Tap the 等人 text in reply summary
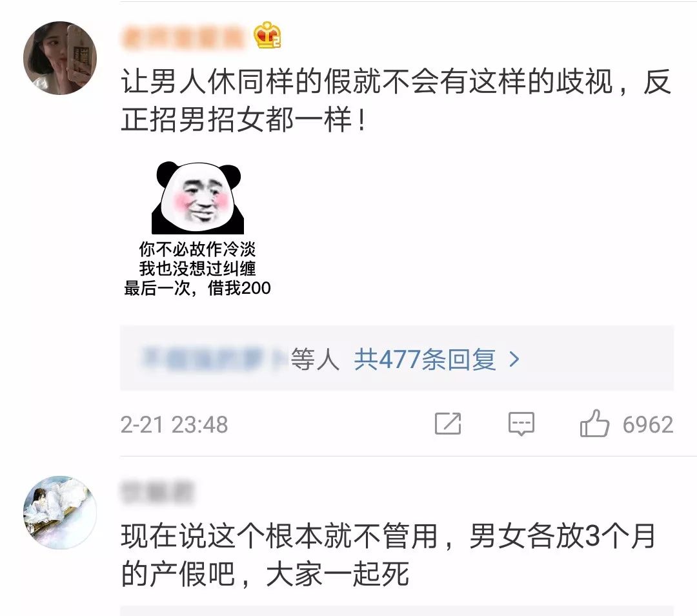This screenshot has width=697, height=616. tap(315, 359)
